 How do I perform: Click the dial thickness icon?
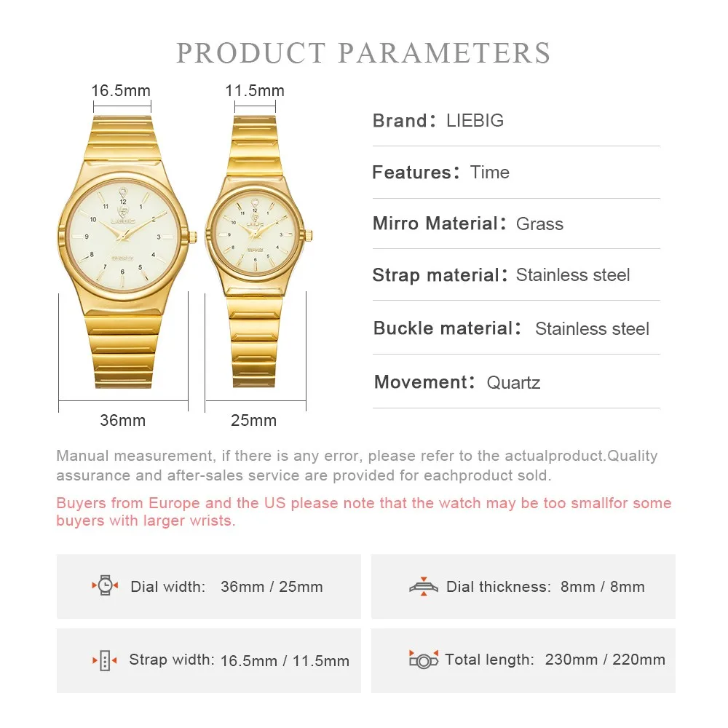coord(423,586)
